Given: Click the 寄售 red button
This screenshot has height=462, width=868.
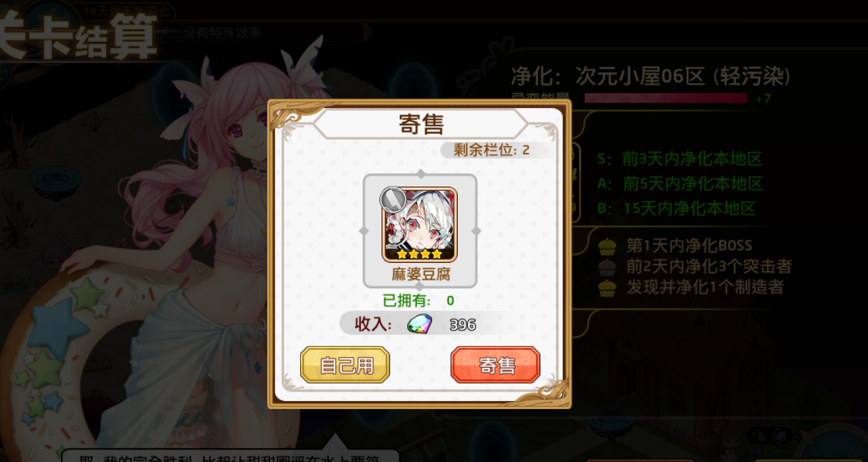Looking at the screenshot, I should point(495,364).
